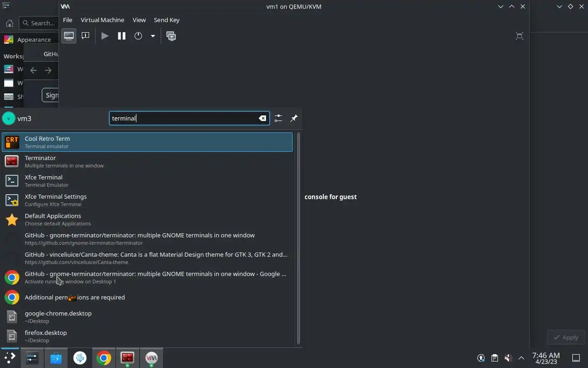Pause the virtual machine
The height and width of the screenshot is (368, 588).
[122, 36]
